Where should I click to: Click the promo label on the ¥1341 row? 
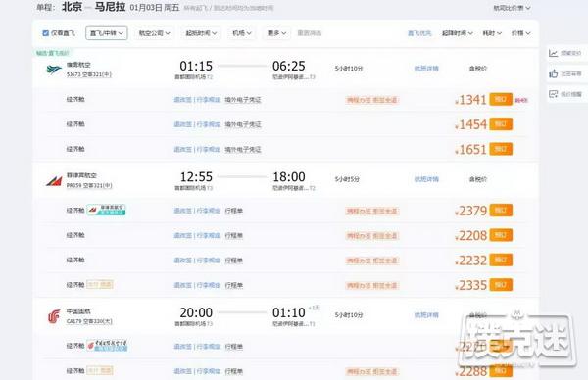click(371, 100)
